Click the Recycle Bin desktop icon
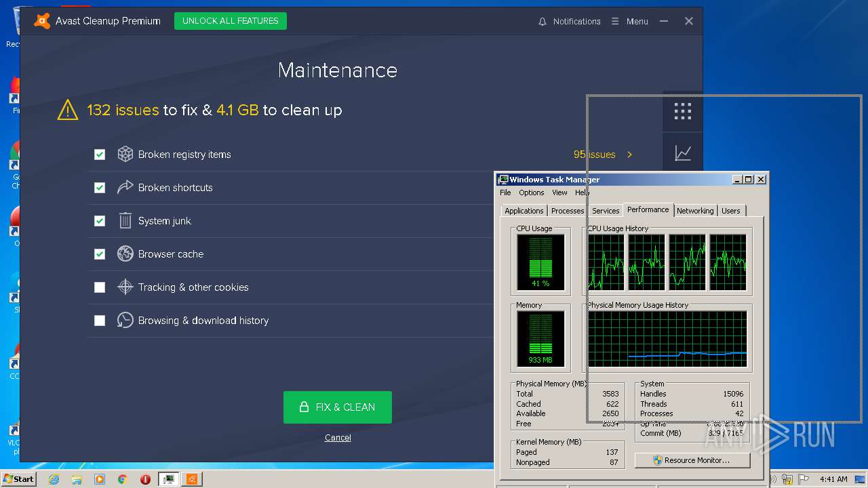868x488 pixels. pos(16,26)
